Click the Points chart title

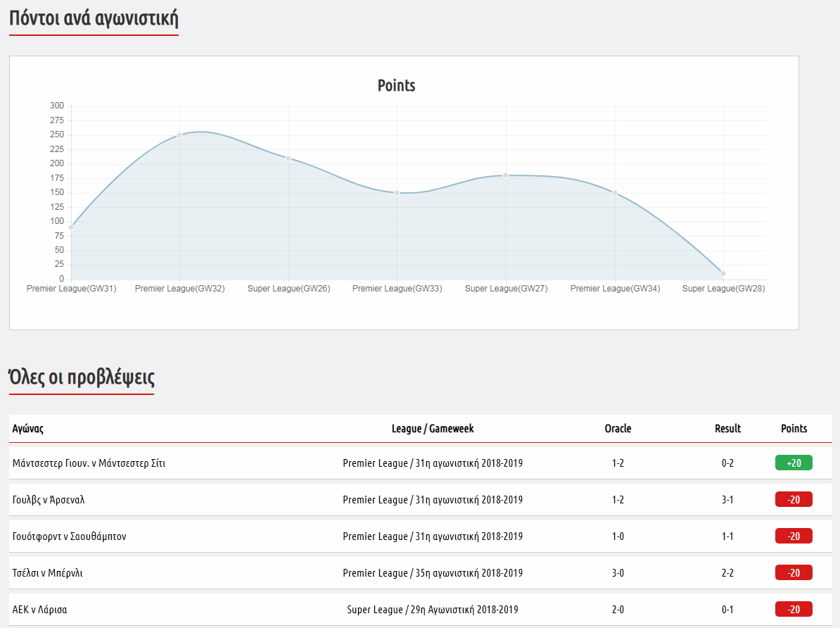[397, 86]
